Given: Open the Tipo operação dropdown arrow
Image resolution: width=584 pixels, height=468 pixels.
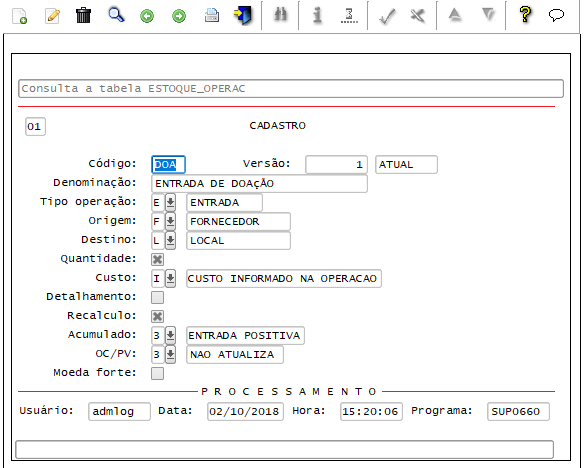Looking at the screenshot, I should click(x=171, y=203).
